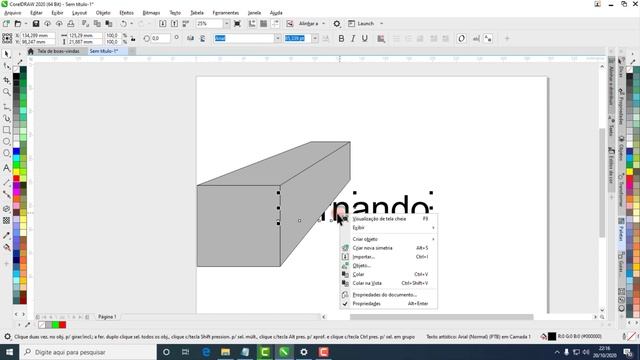Select the Shape tool in the toolbox

click(x=7, y=67)
